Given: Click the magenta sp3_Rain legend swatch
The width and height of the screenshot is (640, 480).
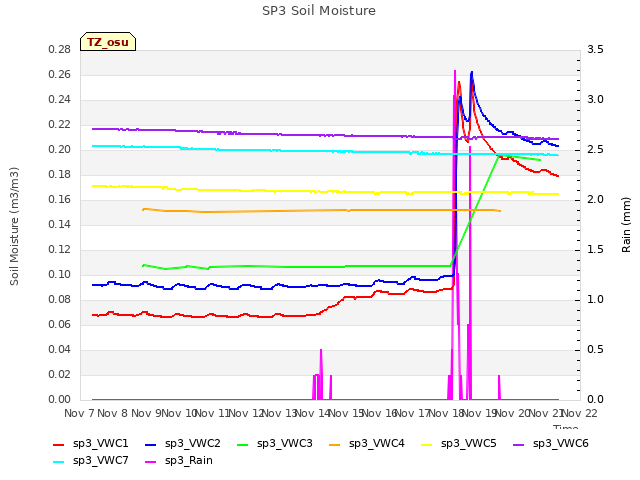Looking at the screenshot, I should click(151, 462).
